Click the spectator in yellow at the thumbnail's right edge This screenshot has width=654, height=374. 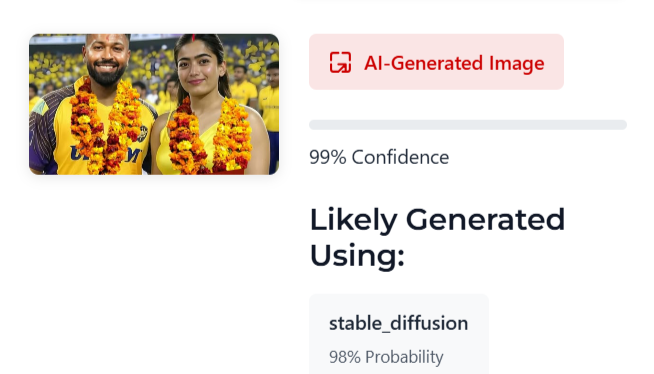(x=269, y=98)
